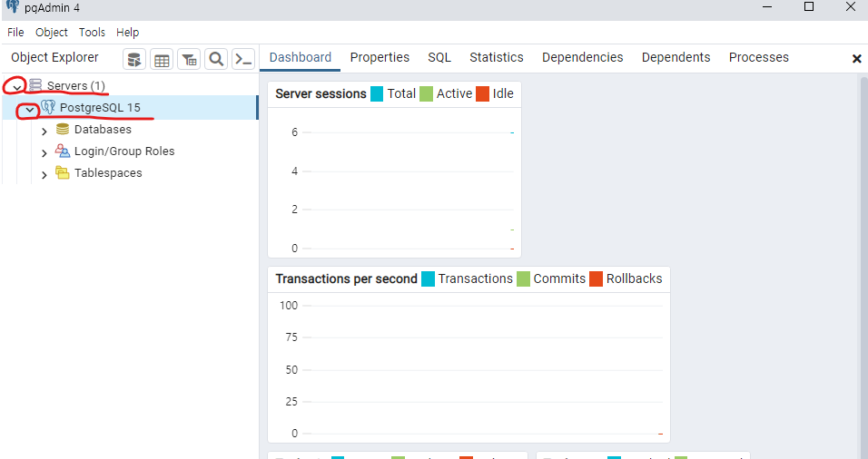
Task: Switch to the Dependents tab
Action: [676, 57]
